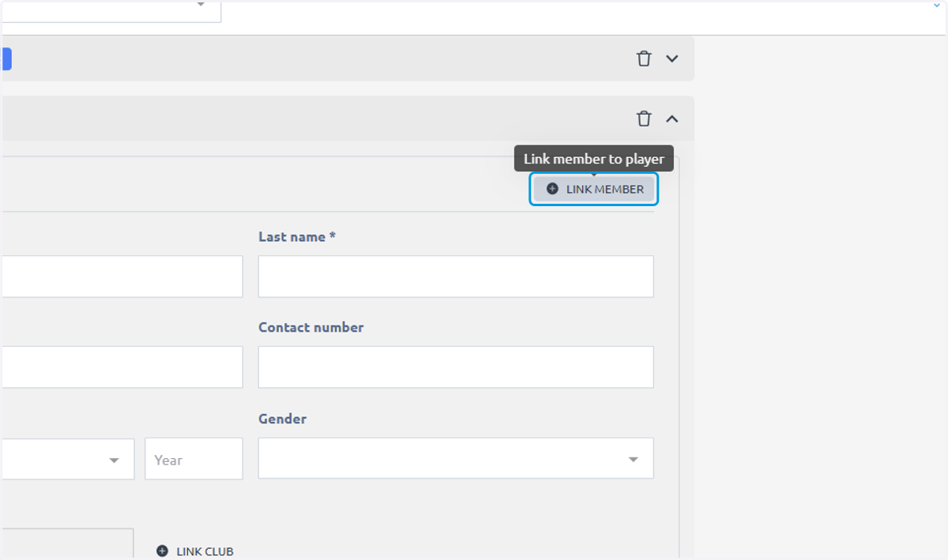Click the field left of Contact number
This screenshot has width=948, height=560.
pos(122,367)
